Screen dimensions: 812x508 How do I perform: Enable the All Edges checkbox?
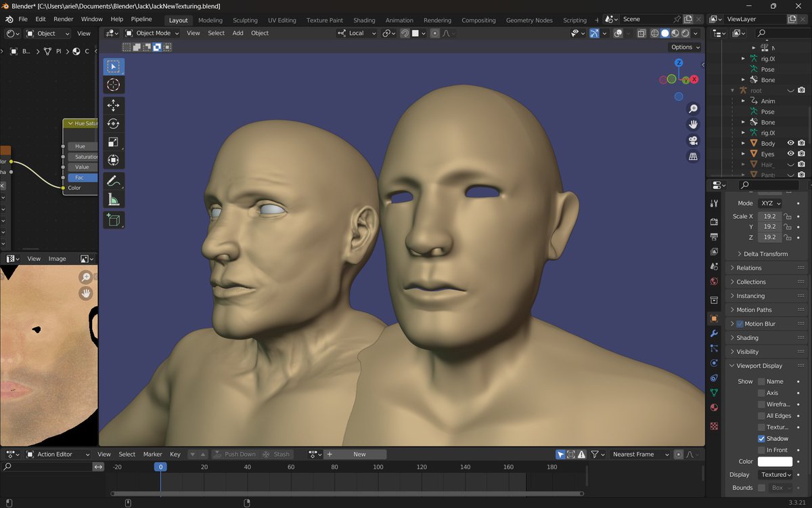click(761, 416)
